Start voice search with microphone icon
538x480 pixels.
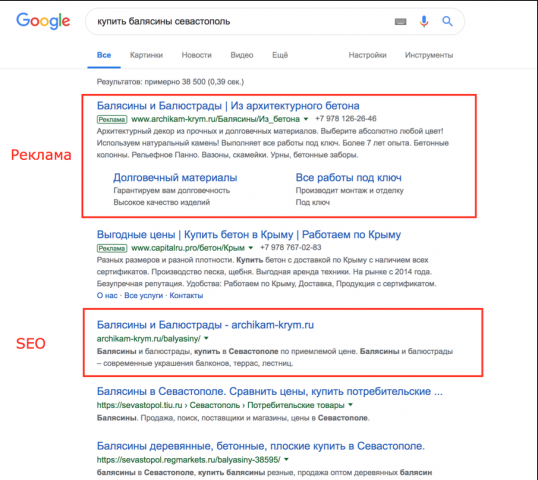tap(424, 21)
